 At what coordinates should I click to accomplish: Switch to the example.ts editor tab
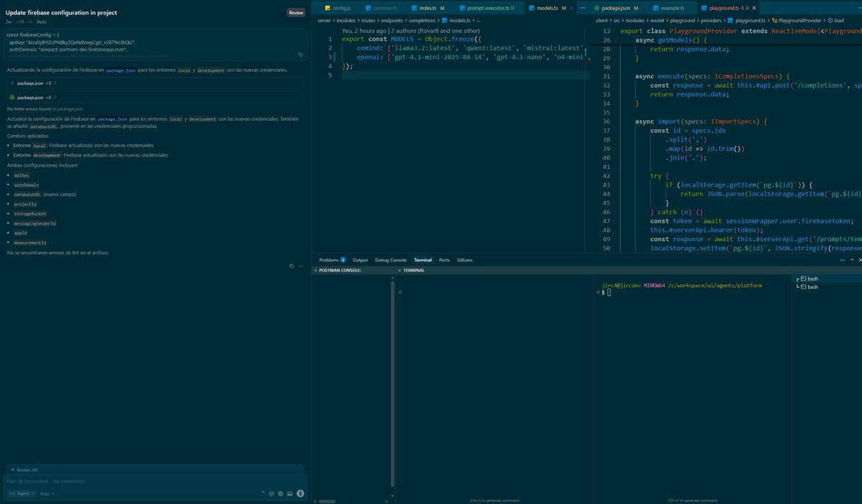672,7
